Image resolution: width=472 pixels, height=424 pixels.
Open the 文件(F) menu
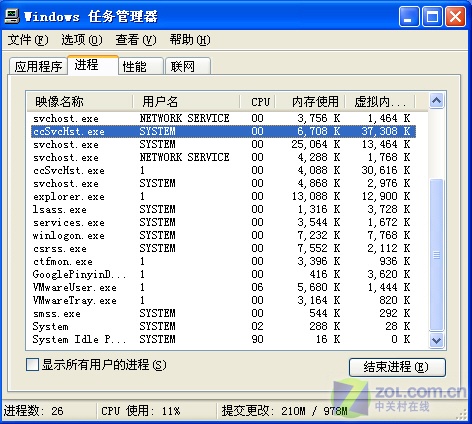28,40
